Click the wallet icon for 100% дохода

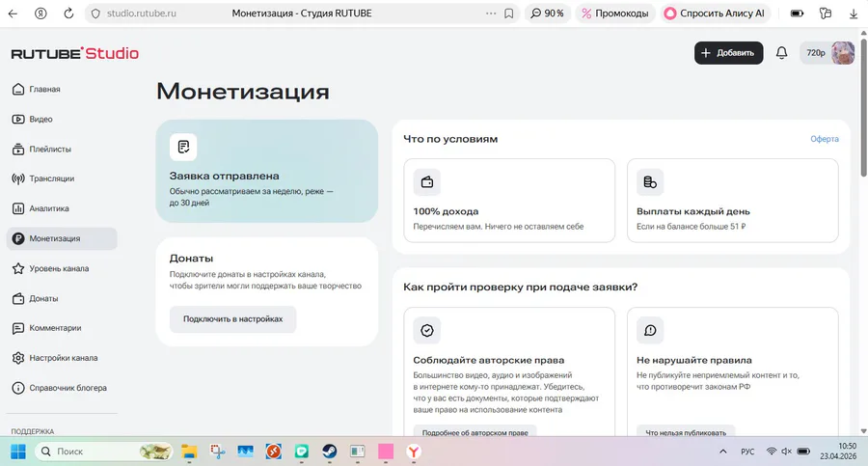pyautogui.click(x=427, y=182)
